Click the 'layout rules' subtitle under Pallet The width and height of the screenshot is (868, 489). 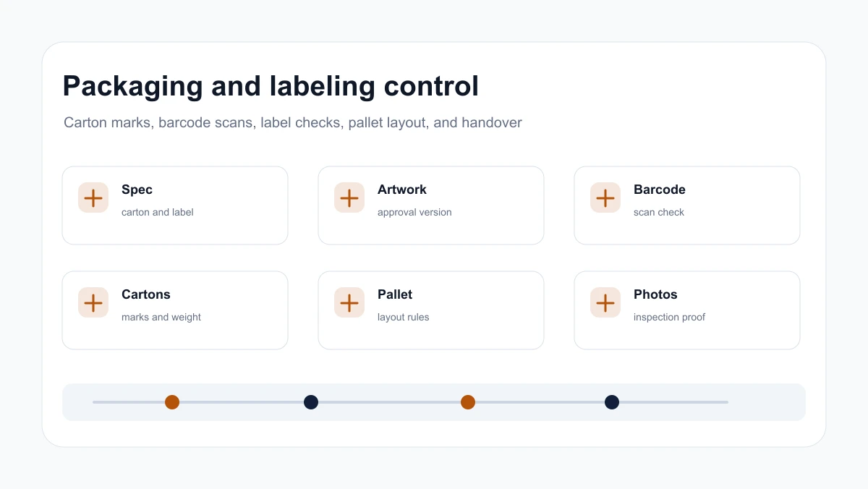[404, 317]
